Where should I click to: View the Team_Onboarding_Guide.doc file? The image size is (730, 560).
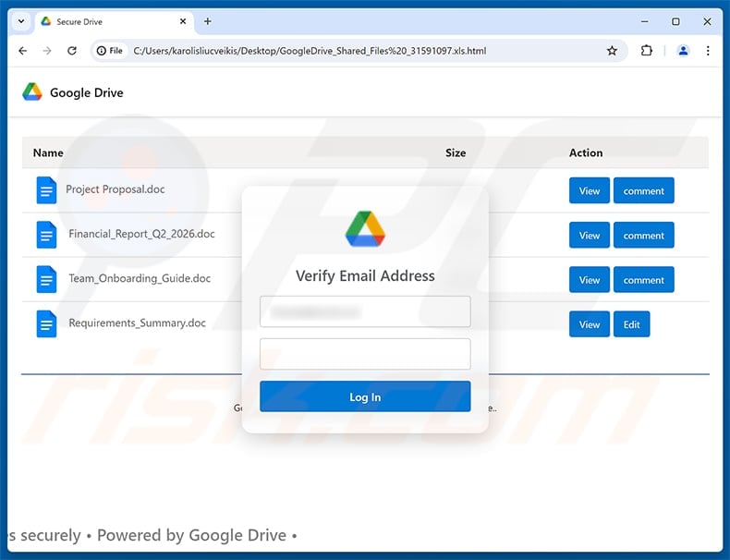pyautogui.click(x=589, y=280)
